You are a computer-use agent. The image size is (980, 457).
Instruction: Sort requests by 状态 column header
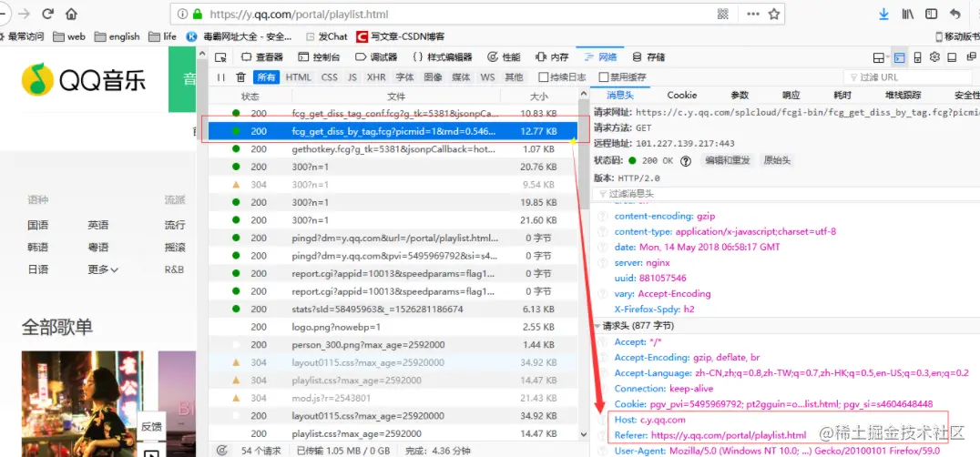click(250, 96)
